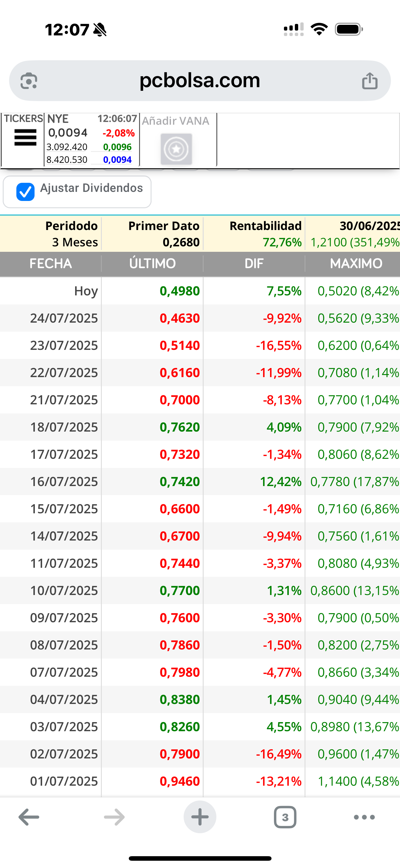Screen dimensions: 400x868
Task: Tap the Añadir VANA star icon
Action: point(176,149)
